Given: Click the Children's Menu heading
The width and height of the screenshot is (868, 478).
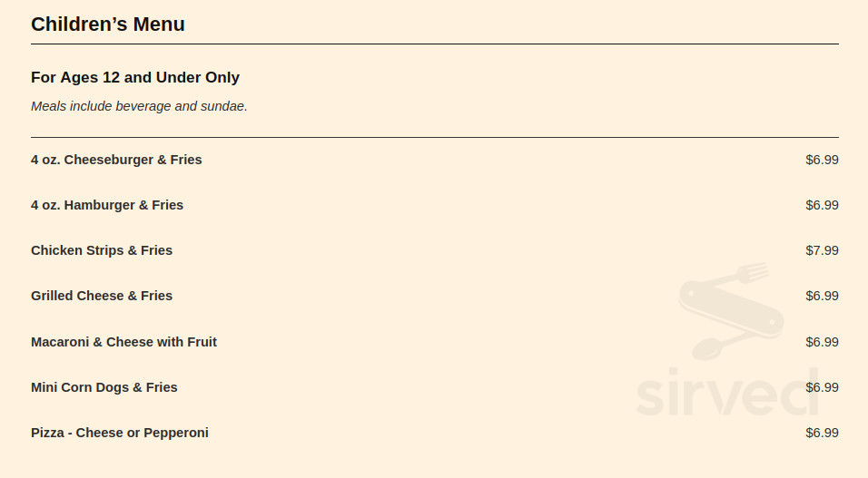Looking at the screenshot, I should point(108,24).
